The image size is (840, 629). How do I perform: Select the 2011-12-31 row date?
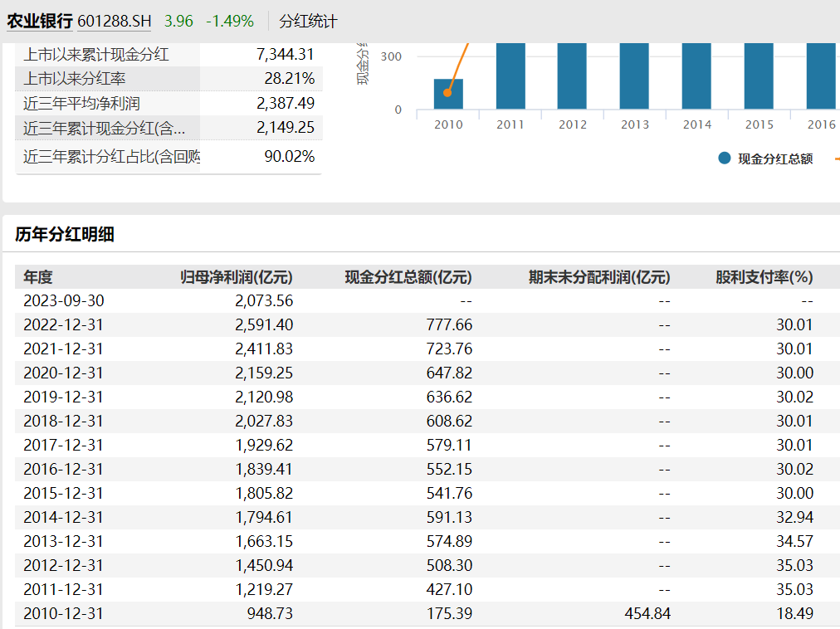click(63, 590)
